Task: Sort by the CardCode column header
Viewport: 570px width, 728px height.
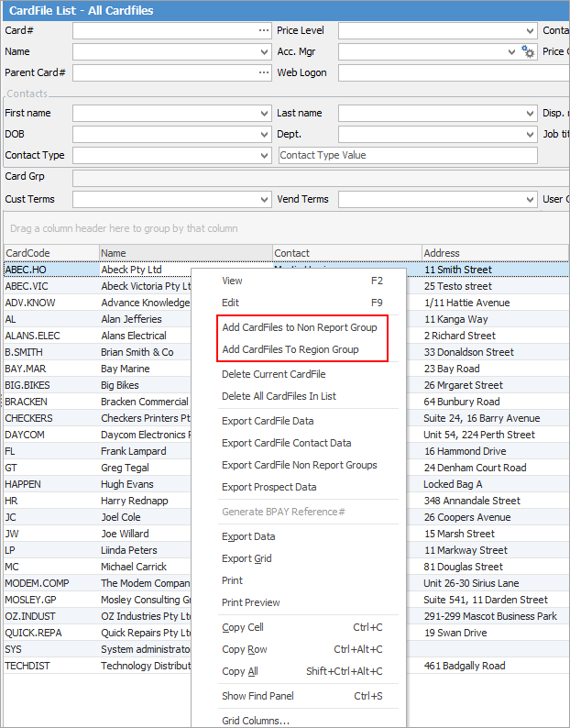Action: point(50,253)
